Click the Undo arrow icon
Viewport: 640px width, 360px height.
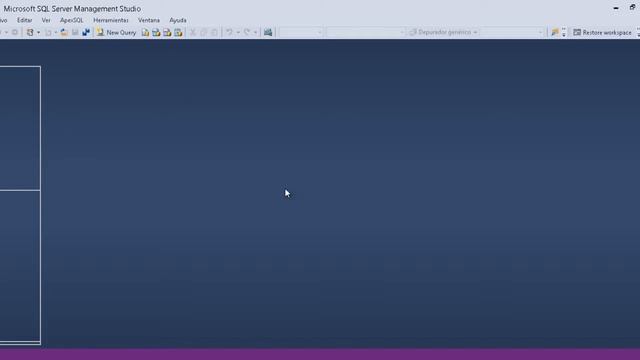click(229, 32)
